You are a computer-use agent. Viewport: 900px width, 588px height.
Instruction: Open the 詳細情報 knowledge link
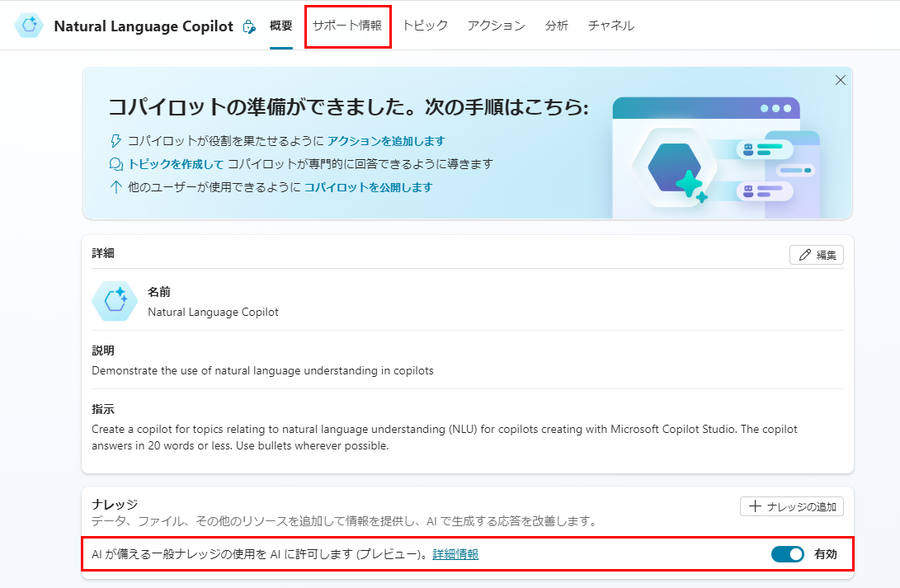click(x=455, y=555)
